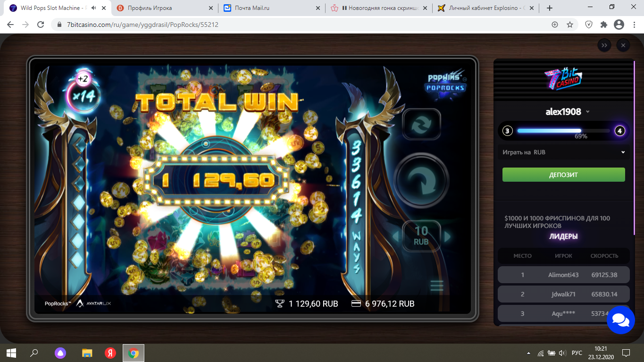Click the green ДЕПОЗИТ button

click(x=564, y=175)
